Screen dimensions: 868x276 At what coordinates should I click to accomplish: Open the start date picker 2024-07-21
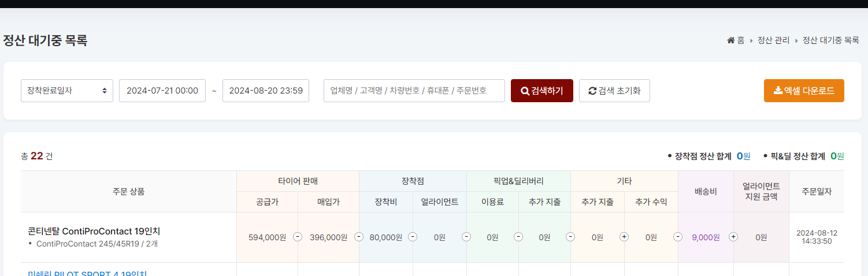click(162, 91)
